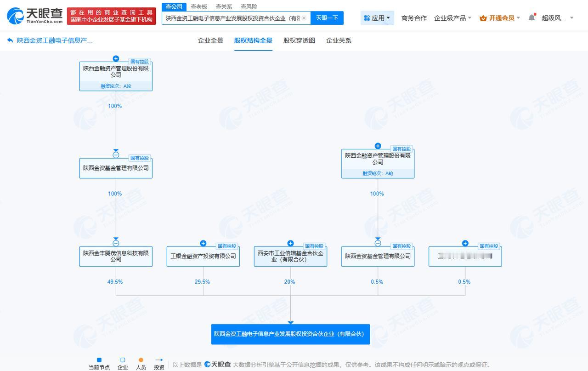
Task: Click the blurred shareholder node
Action: pyautogui.click(x=465, y=257)
